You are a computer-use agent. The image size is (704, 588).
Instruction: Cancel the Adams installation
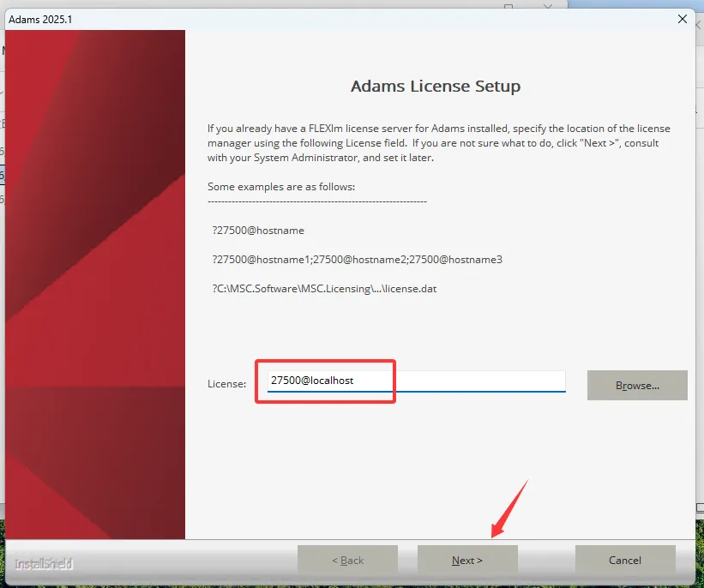coord(625,561)
